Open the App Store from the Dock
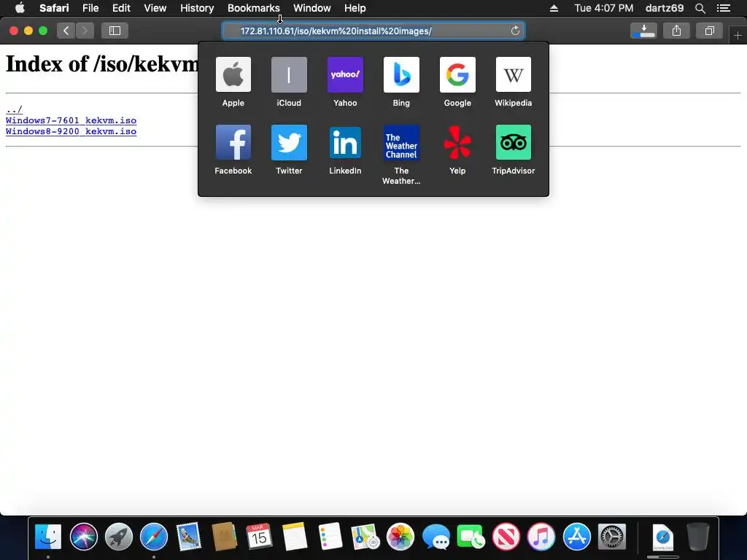Viewport: 747px width, 560px height. point(576,537)
